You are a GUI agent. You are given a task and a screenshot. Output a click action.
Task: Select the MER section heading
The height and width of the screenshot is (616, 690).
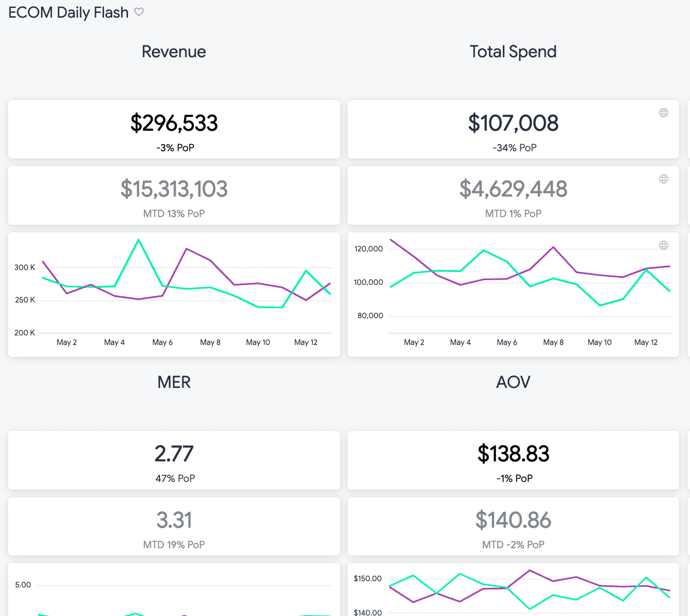pos(174,382)
